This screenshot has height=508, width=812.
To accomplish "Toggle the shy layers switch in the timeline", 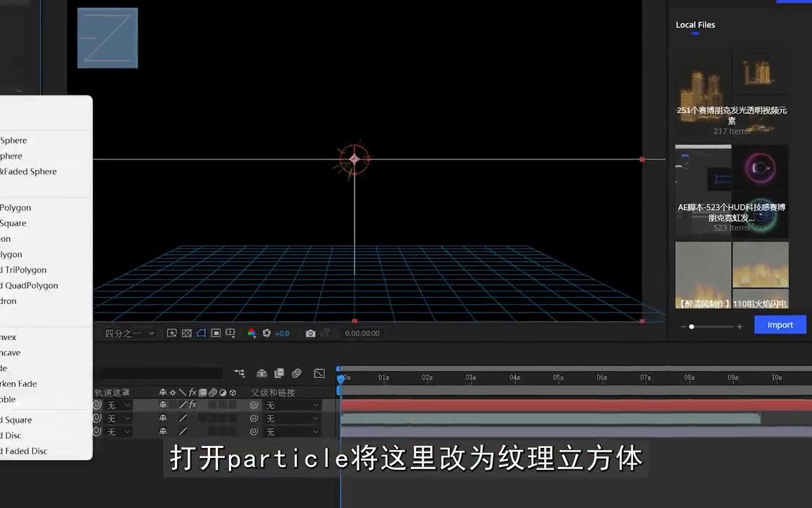I will coord(262,373).
